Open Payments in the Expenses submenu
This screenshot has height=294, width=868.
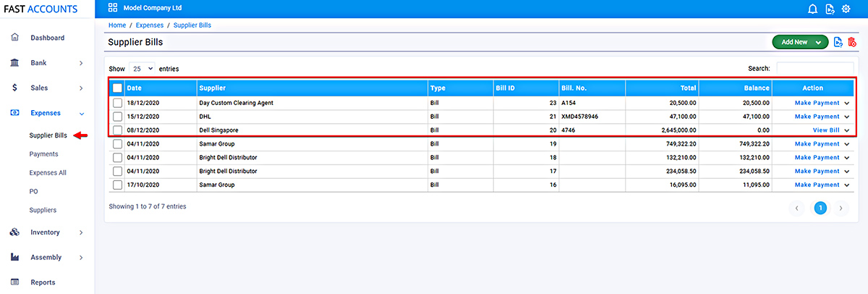tap(43, 154)
